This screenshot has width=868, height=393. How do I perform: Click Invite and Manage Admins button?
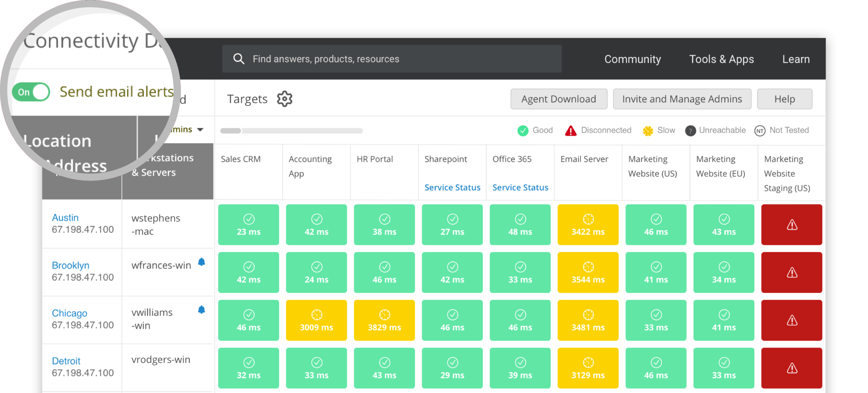682,99
